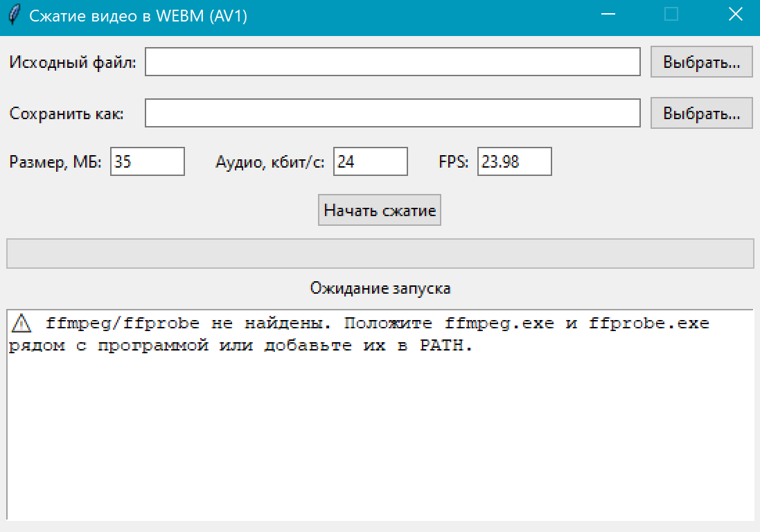Click the Аудио кбит/с field showing 24
Viewport: 760px width, 532px height.
click(x=371, y=161)
